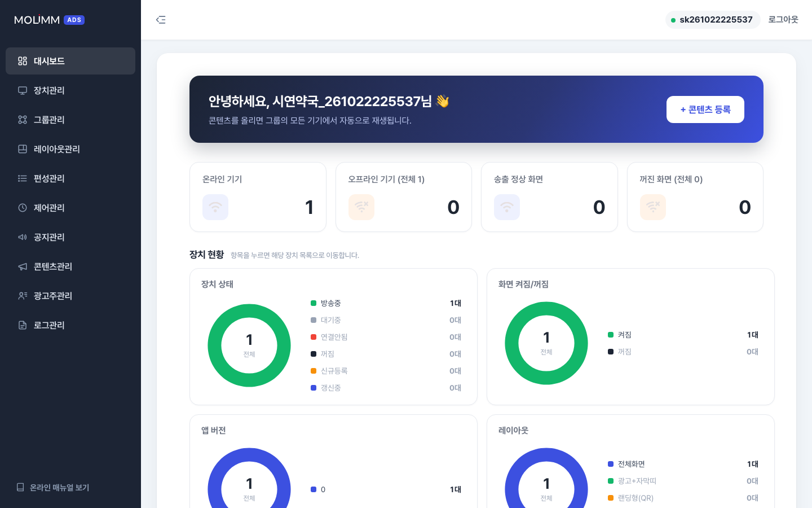Click the 꺼진 화면 (전체 0) card title
812x508 pixels.
point(671,179)
